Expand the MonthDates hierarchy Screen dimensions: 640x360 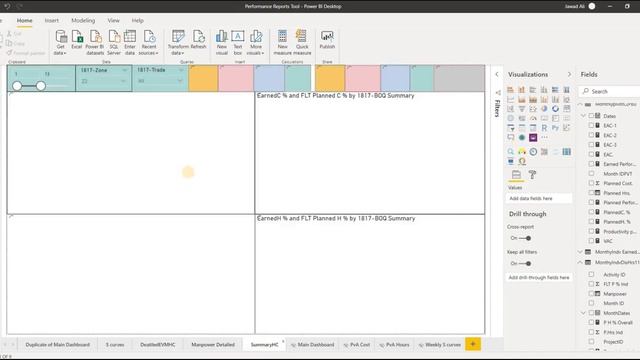pyautogui.click(x=583, y=313)
